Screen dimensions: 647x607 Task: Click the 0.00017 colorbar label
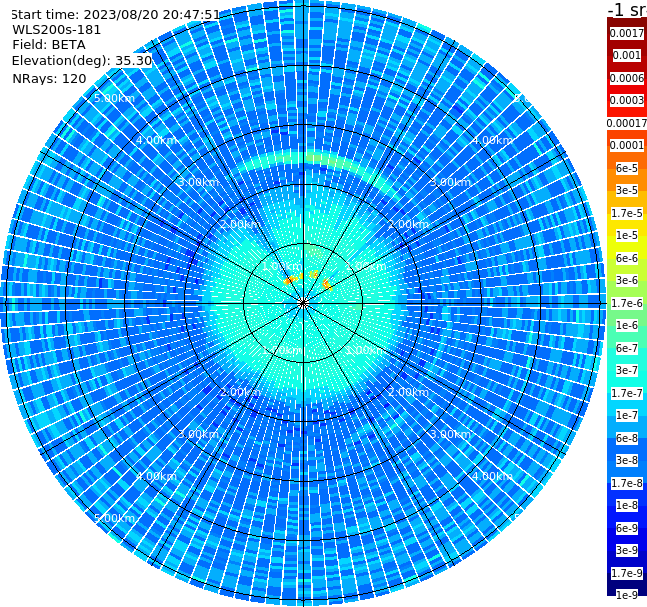(x=627, y=123)
